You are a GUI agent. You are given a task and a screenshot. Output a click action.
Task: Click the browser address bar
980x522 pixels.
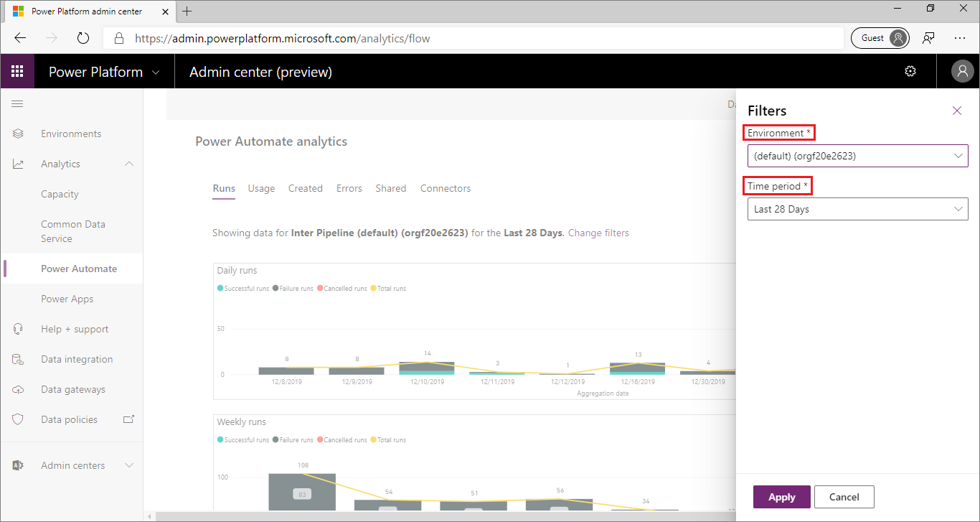473,38
